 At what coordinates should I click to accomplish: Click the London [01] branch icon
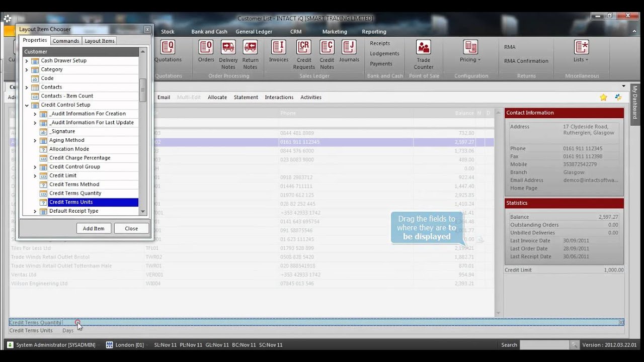point(109,345)
